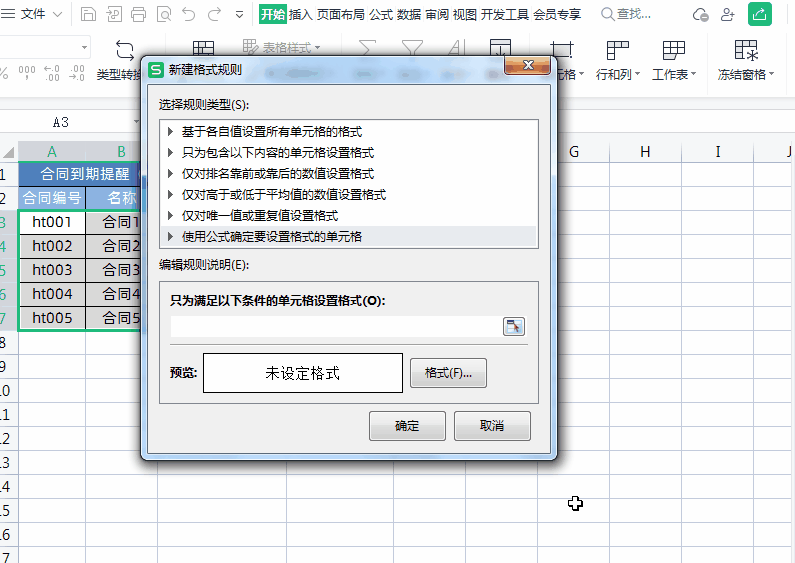Click the formula condition input field

coord(336,326)
